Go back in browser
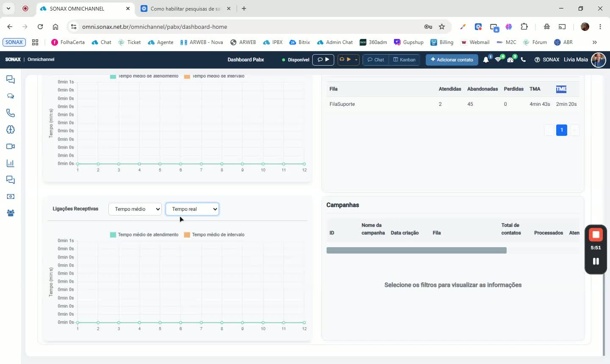This screenshot has height=364, width=610. click(10, 27)
